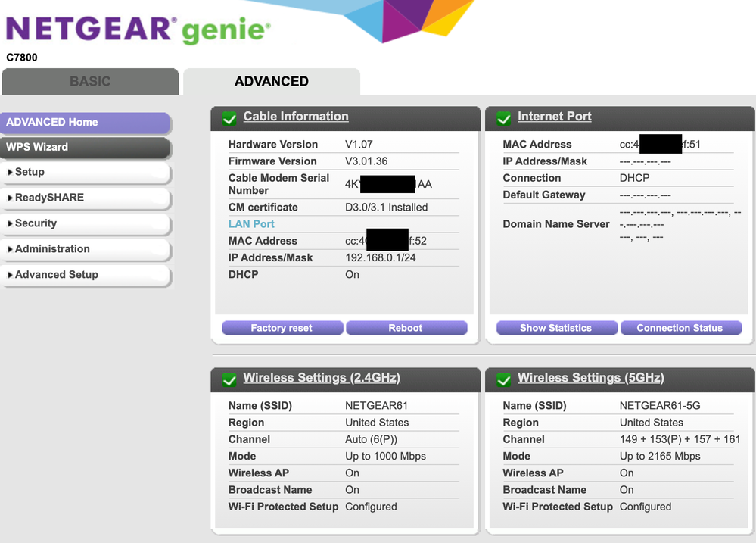
Task: Expand the ReadySHARE menu arrow
Action: coord(10,198)
